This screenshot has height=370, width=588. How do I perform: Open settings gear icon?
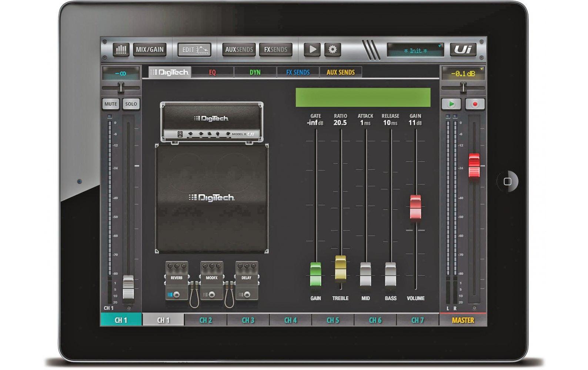point(333,50)
